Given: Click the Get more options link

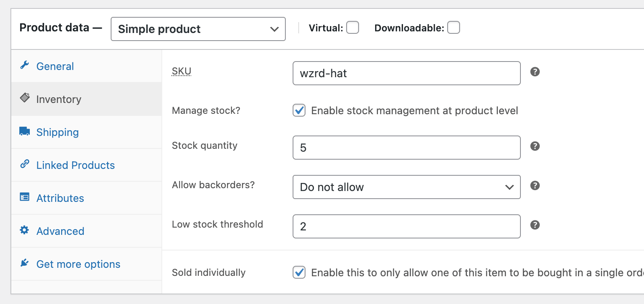Looking at the screenshot, I should coord(78,264).
